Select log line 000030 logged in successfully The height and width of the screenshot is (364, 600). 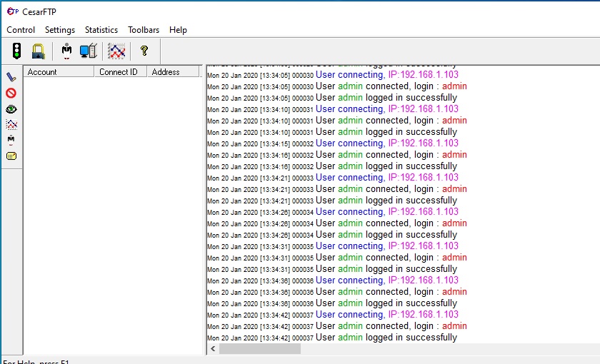click(332, 98)
